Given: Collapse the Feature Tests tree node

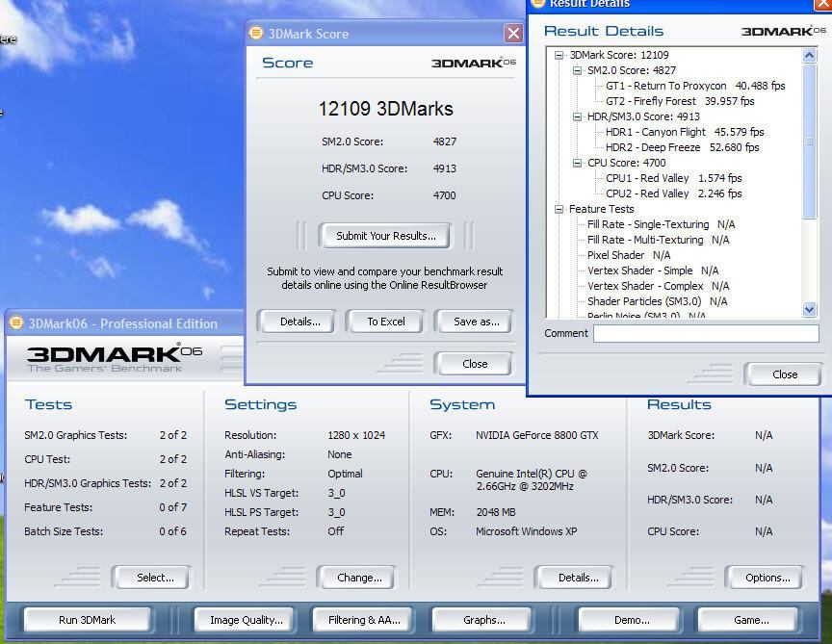Looking at the screenshot, I should (559, 209).
